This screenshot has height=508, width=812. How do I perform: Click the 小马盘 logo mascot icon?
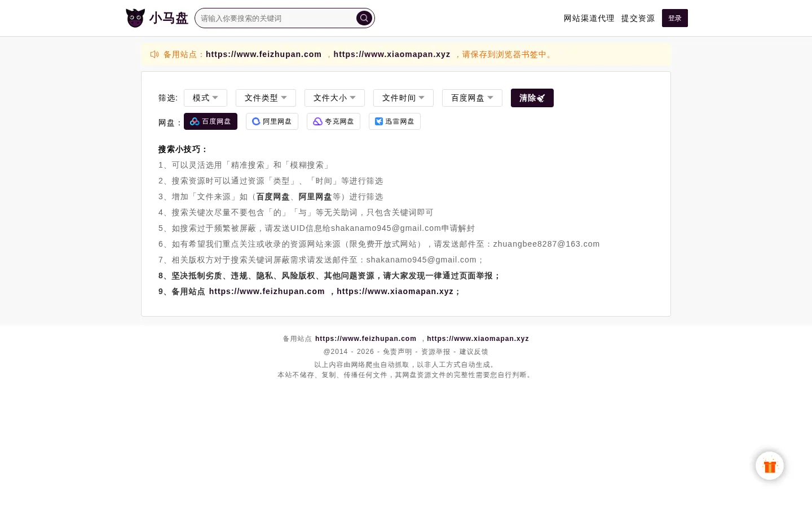click(135, 18)
